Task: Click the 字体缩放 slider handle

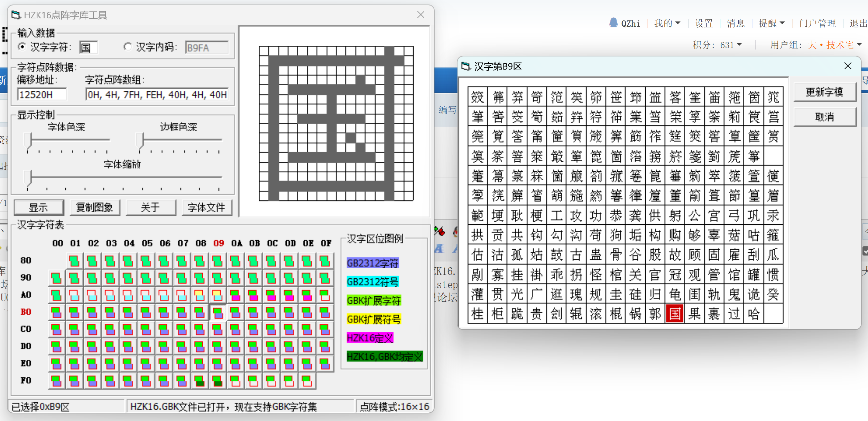Action: pos(28,178)
